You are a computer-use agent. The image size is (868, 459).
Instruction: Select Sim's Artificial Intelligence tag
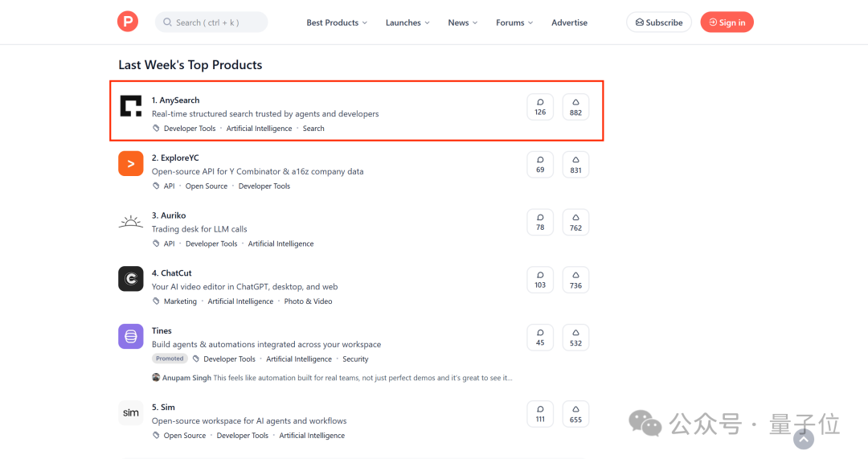312,436
